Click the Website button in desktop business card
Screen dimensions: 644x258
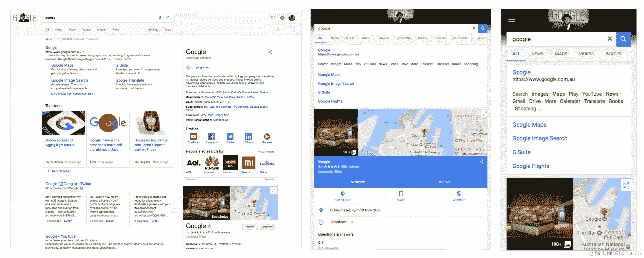(250, 227)
